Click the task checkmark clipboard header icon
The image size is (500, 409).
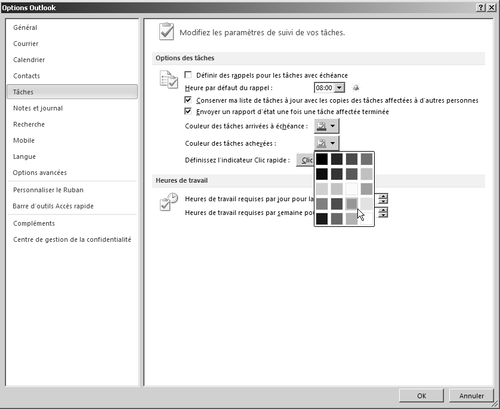[x=166, y=32]
